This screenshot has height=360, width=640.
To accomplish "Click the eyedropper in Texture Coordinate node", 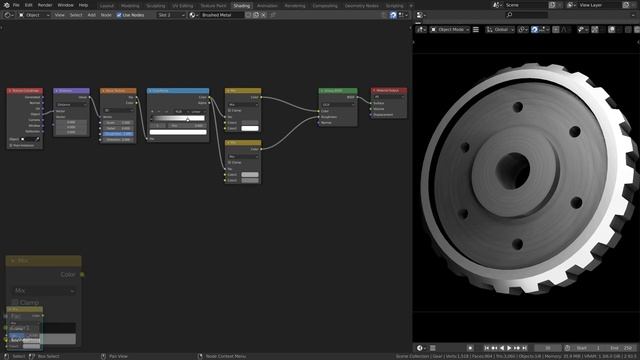I will pos(38,139).
